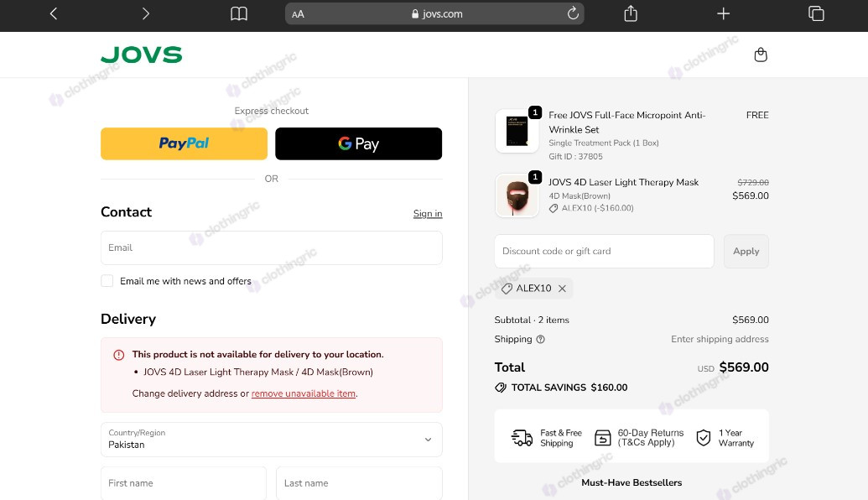Image resolution: width=868 pixels, height=500 pixels.
Task: Go back with Safari's back arrow
Action: (54, 14)
